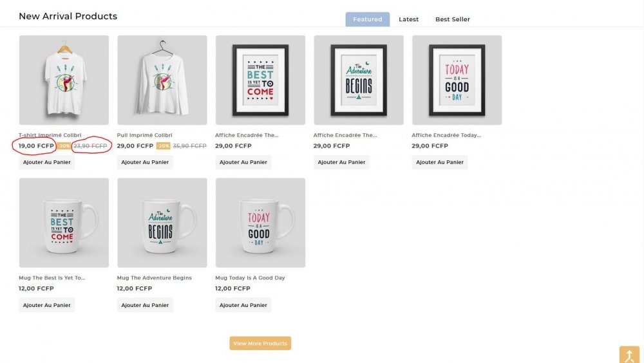Viewport: 644px width, 363px height.
Task: Add Affiche Encadrée Today poster to the cart
Action: click(440, 162)
